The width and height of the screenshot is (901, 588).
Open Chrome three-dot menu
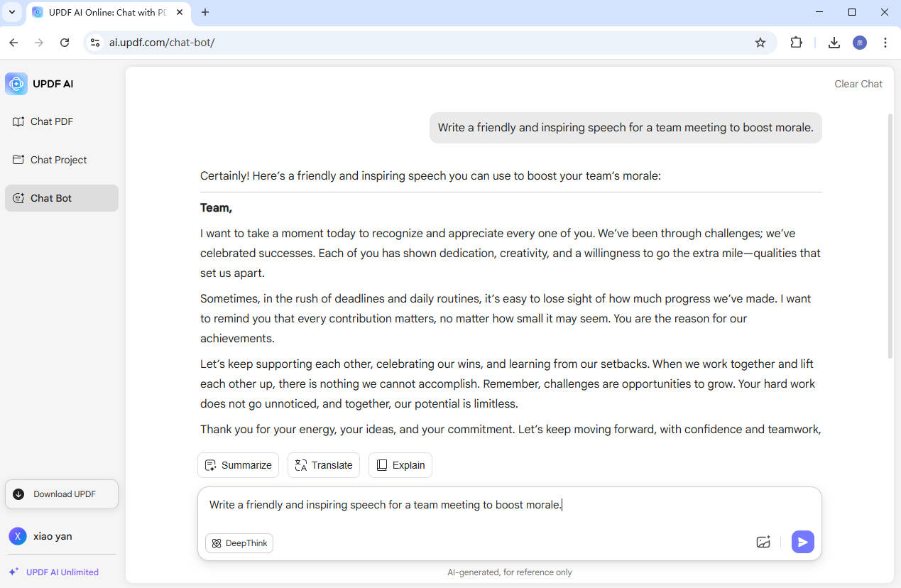(885, 43)
